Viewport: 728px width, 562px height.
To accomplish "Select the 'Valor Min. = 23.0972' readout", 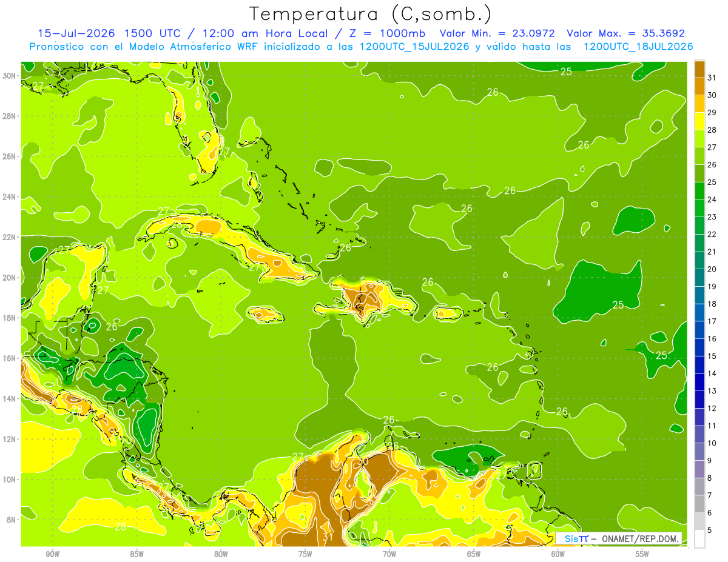I will [x=497, y=33].
